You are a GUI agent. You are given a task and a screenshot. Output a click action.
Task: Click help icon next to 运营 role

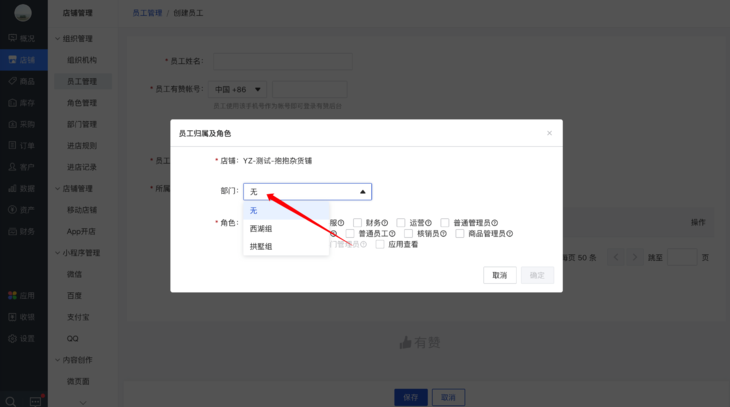pyautogui.click(x=428, y=223)
